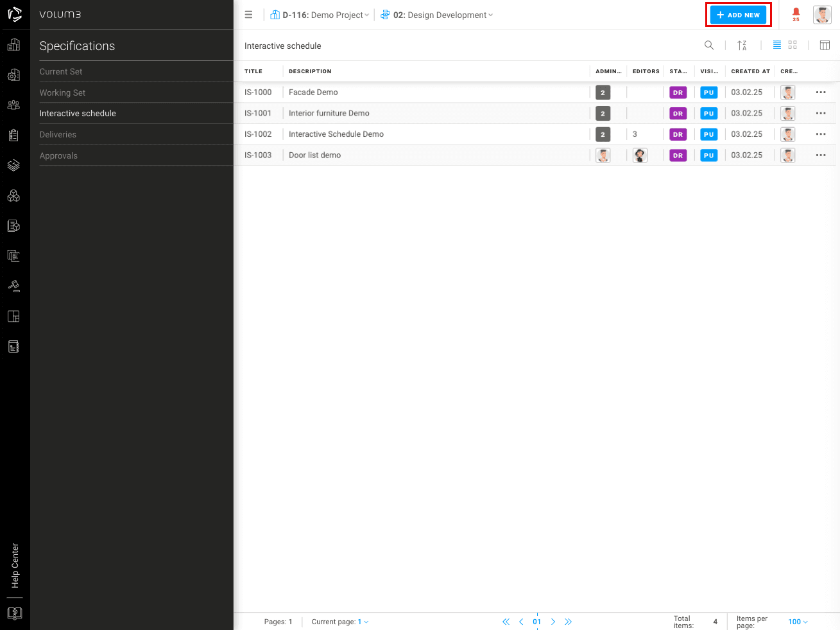This screenshot has width=840, height=630.
Task: Go to the last page
Action: point(568,622)
